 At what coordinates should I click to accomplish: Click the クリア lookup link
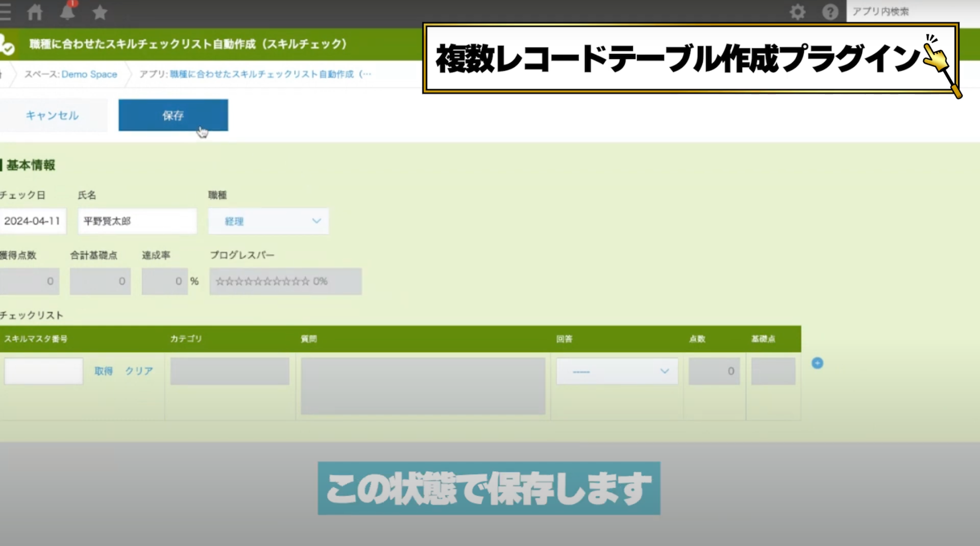click(x=139, y=371)
